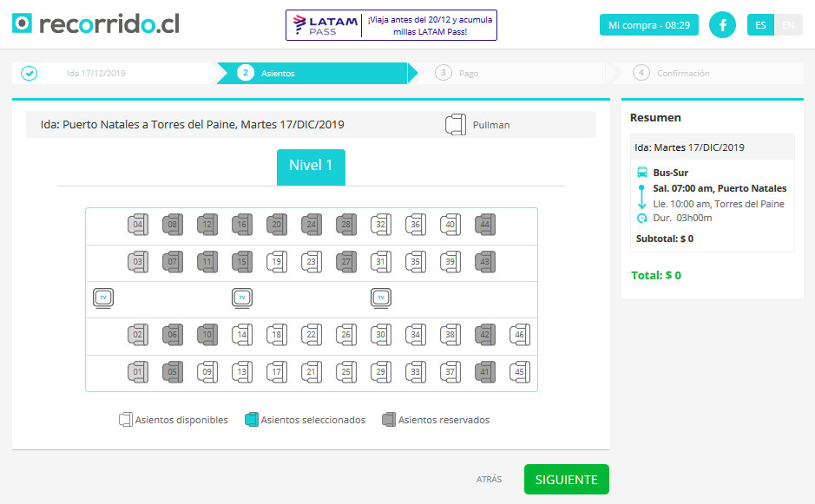Click reserved seat 42
Viewport: 815px width, 504px height.
485,335
